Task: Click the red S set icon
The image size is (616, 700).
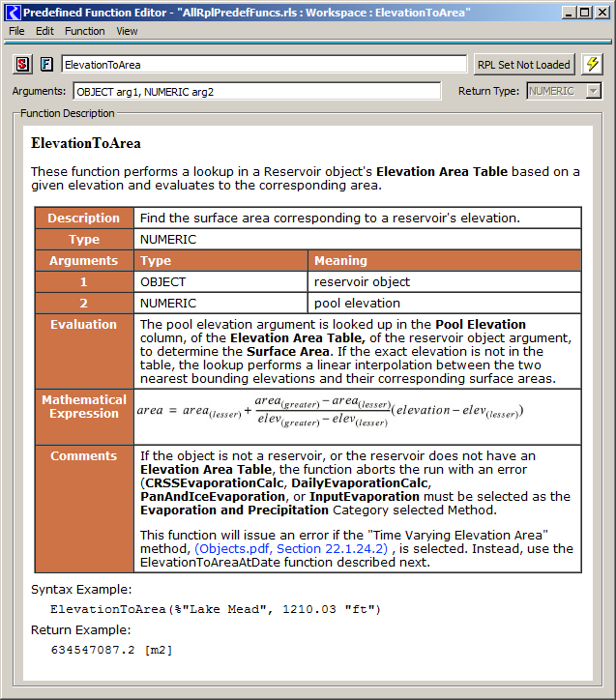Action: point(22,64)
